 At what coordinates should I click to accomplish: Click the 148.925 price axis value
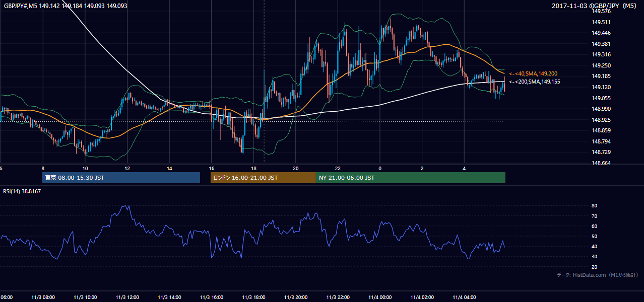(x=602, y=120)
